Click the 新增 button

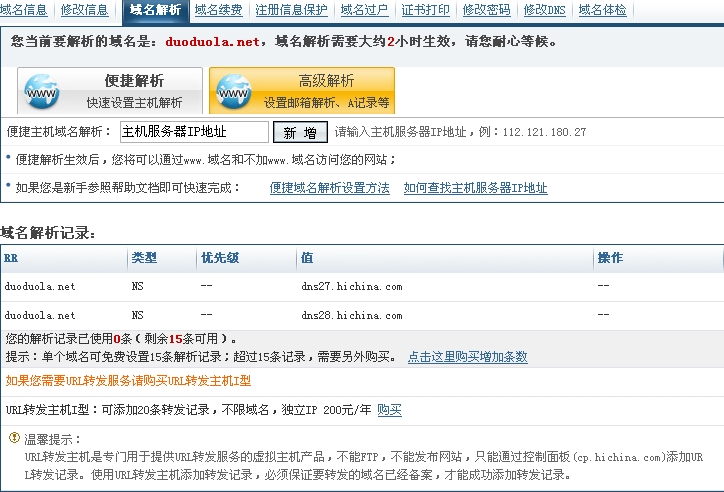(x=300, y=132)
